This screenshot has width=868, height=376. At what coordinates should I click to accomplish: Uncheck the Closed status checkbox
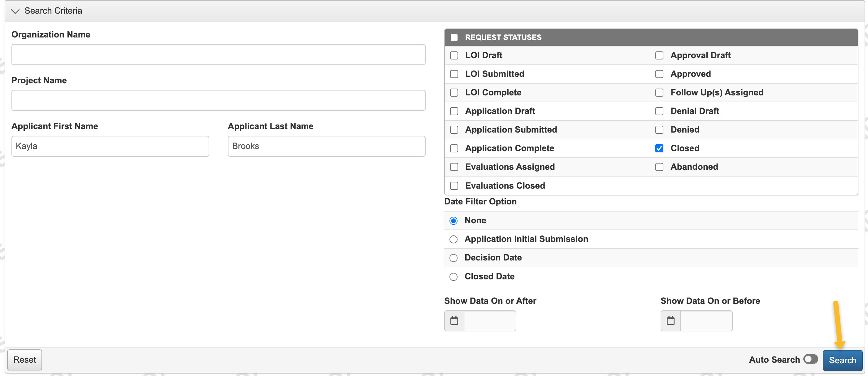pyautogui.click(x=659, y=148)
